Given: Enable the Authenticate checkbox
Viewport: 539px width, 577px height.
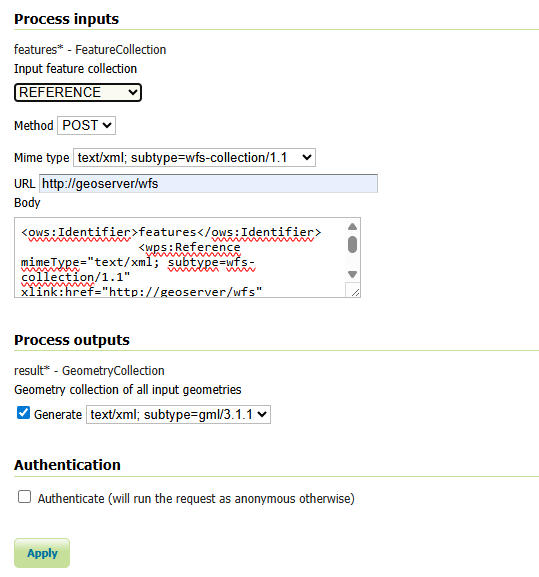Looking at the screenshot, I should 25,497.
